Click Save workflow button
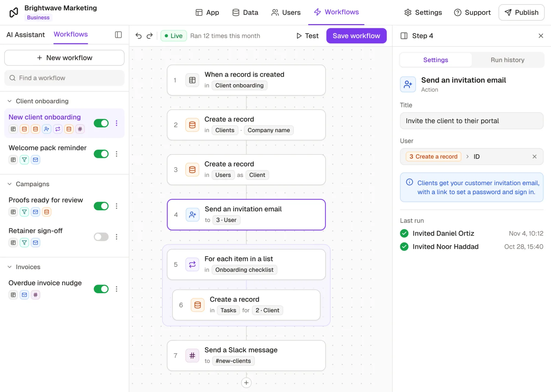 [x=356, y=36]
